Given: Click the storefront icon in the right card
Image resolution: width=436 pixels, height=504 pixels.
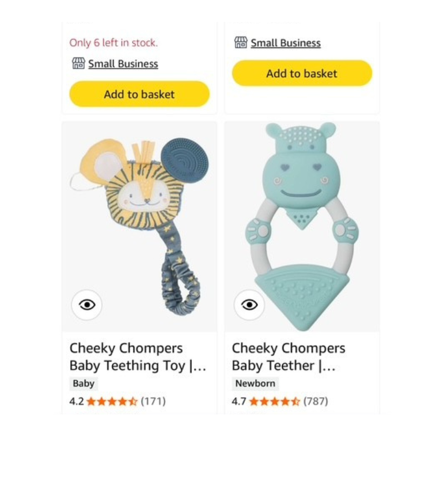Looking at the screenshot, I should click(x=241, y=43).
